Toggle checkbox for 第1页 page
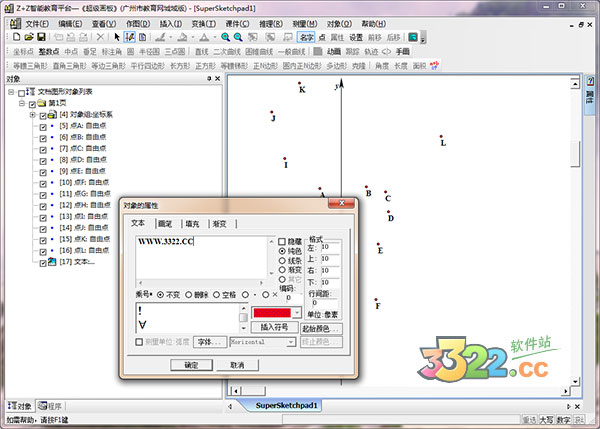Screen dimensions: 600x429 (32, 104)
